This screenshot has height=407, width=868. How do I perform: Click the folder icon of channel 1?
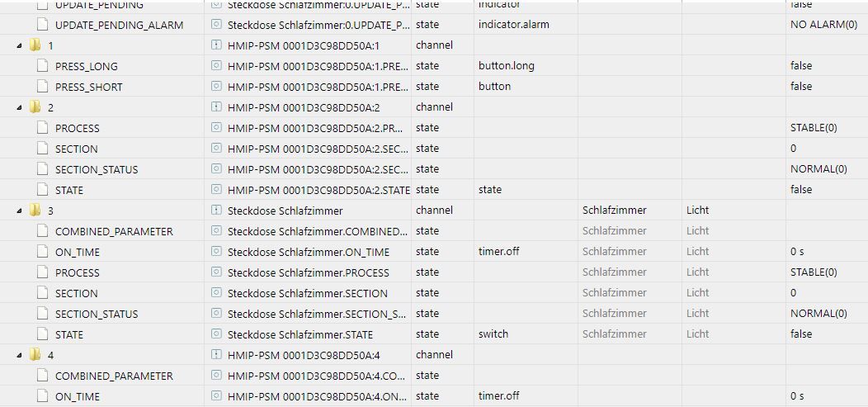(x=35, y=45)
